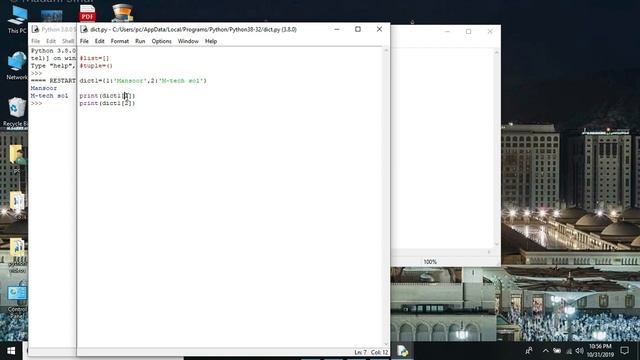Image resolution: width=640 pixels, height=360 pixels.
Task: Open the This PC desktop icon
Action: coord(17,19)
